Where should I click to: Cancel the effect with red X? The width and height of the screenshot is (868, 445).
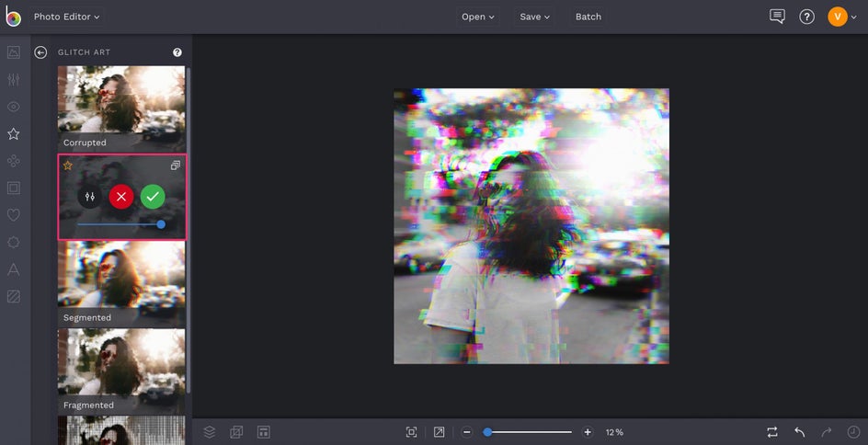pos(121,197)
